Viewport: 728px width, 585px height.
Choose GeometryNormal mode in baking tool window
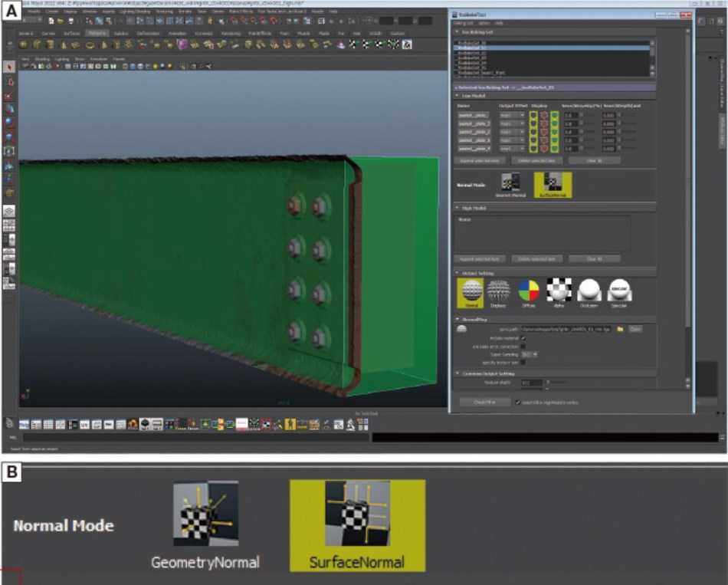510,185
